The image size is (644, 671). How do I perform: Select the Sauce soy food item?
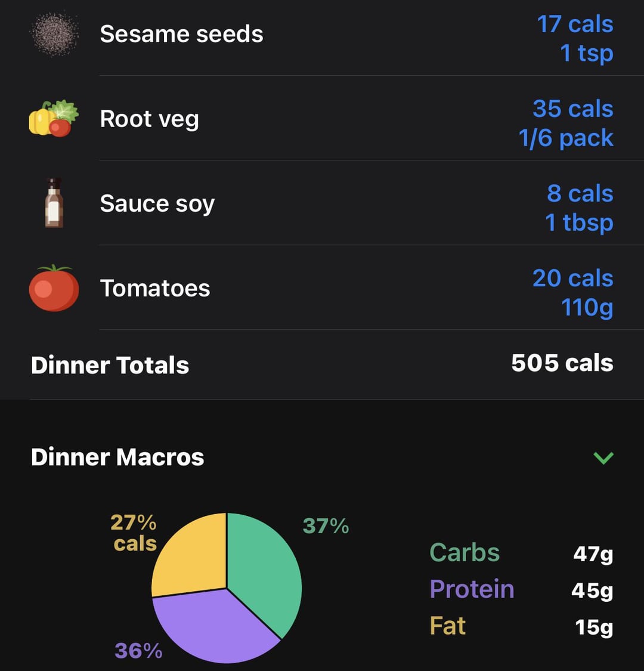coord(157,203)
